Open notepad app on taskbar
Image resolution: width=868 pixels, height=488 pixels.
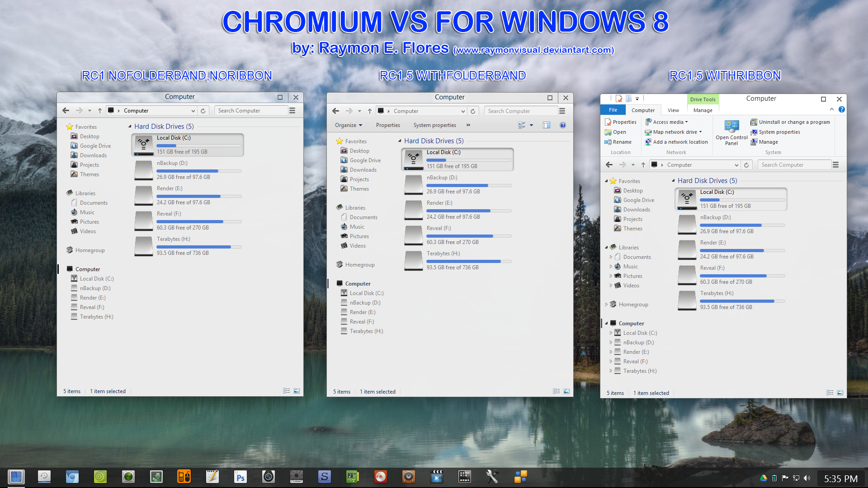coord(212,477)
